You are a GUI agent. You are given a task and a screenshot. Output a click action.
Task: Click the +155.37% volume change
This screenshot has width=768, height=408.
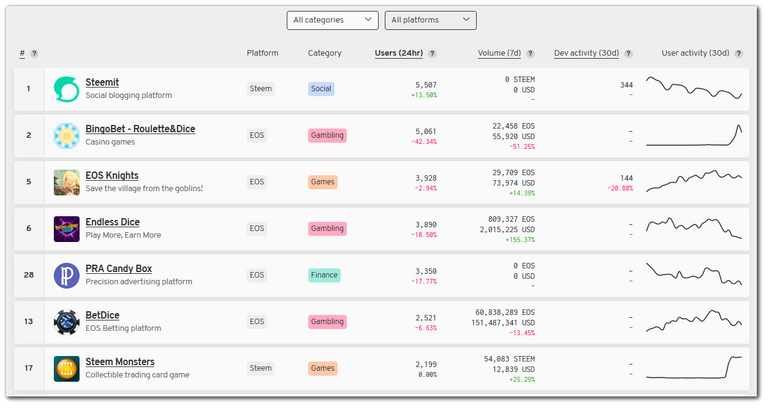[520, 240]
